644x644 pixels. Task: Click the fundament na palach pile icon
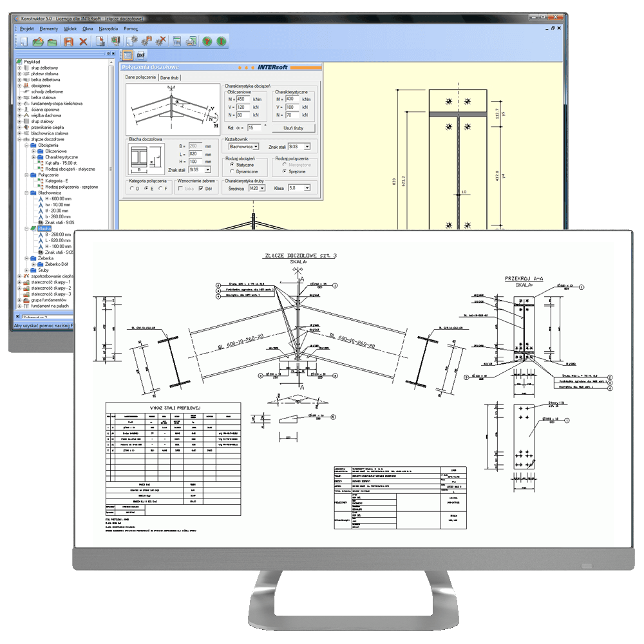pos(26,306)
